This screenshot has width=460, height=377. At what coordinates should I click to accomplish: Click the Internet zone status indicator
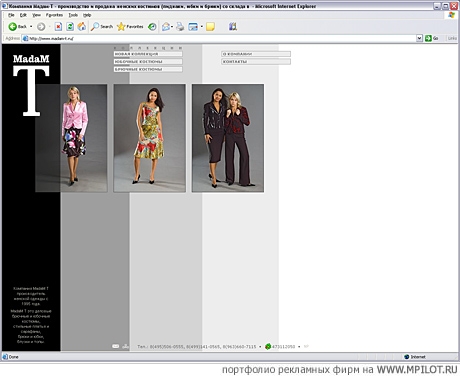tap(415, 357)
